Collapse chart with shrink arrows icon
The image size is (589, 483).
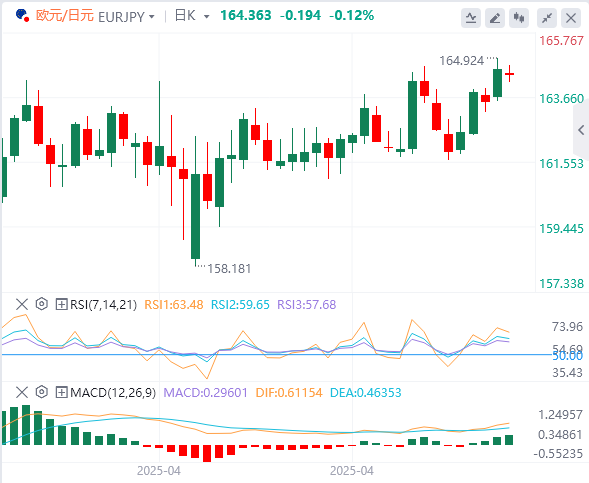click(547, 18)
